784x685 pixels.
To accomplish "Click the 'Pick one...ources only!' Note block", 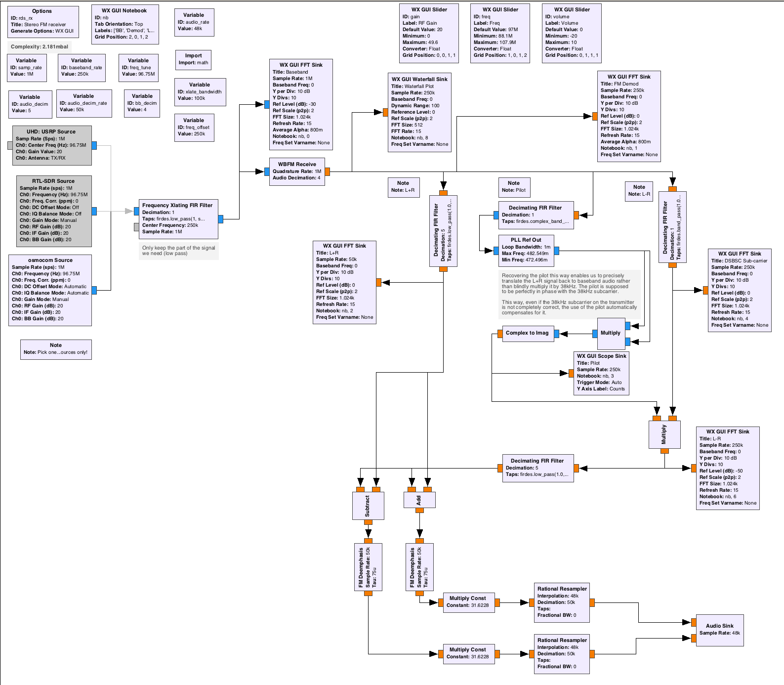I will point(56,349).
